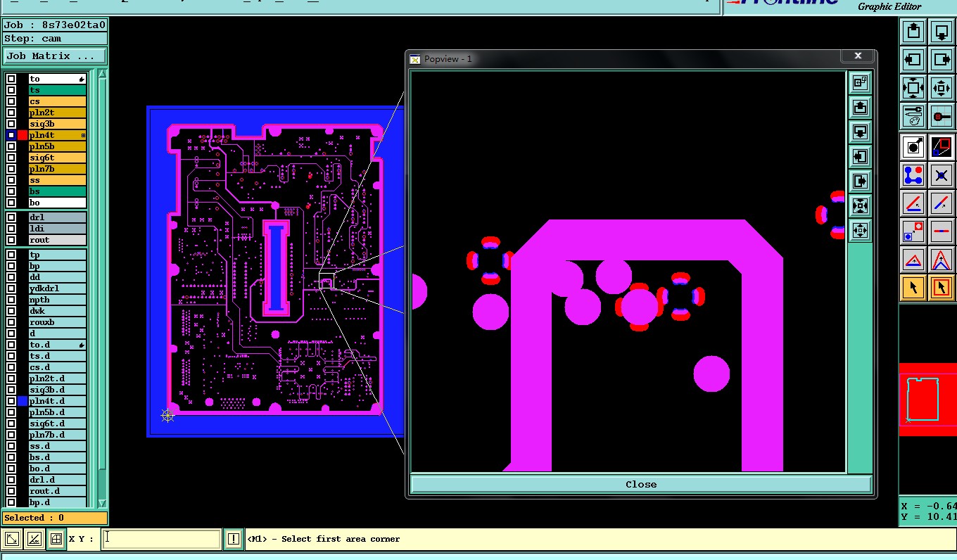This screenshot has width=957, height=560.
Task: Click the red-blue diagonal line icon
Action: [x=942, y=203]
